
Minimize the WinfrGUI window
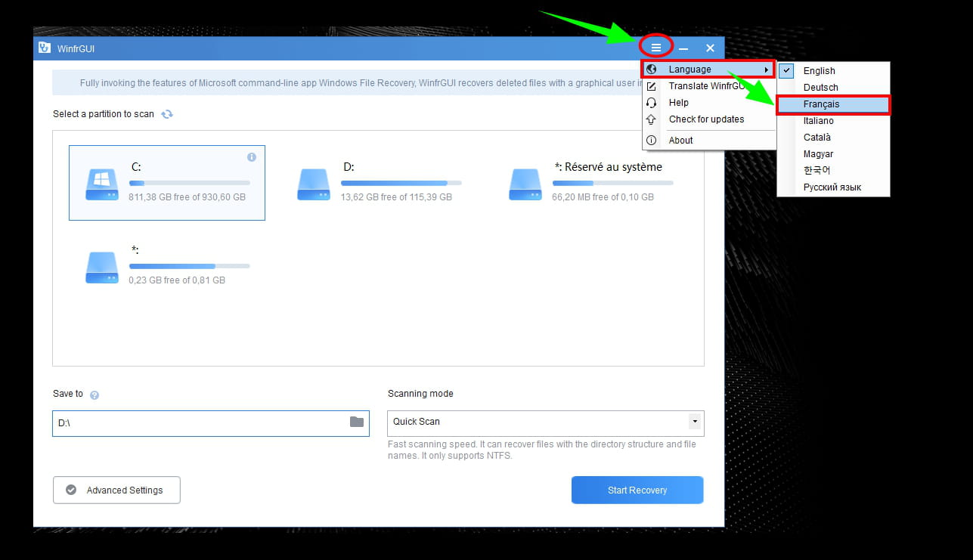pyautogui.click(x=683, y=48)
